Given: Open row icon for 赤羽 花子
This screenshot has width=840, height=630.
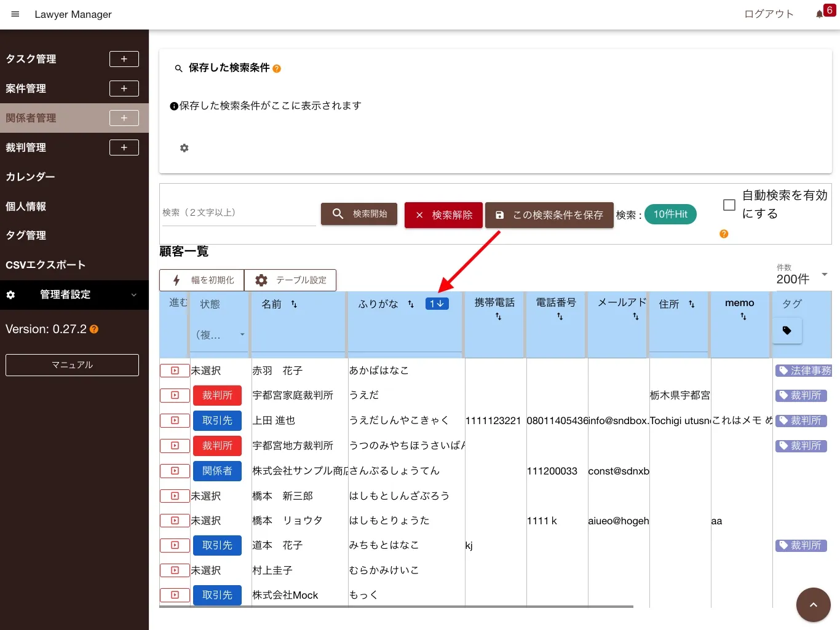Looking at the screenshot, I should [x=175, y=371].
